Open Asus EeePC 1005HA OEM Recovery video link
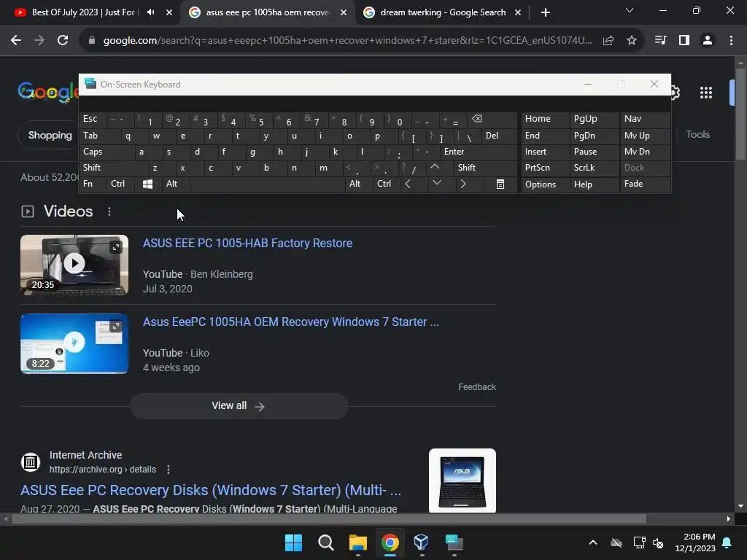747x560 pixels. (x=291, y=322)
